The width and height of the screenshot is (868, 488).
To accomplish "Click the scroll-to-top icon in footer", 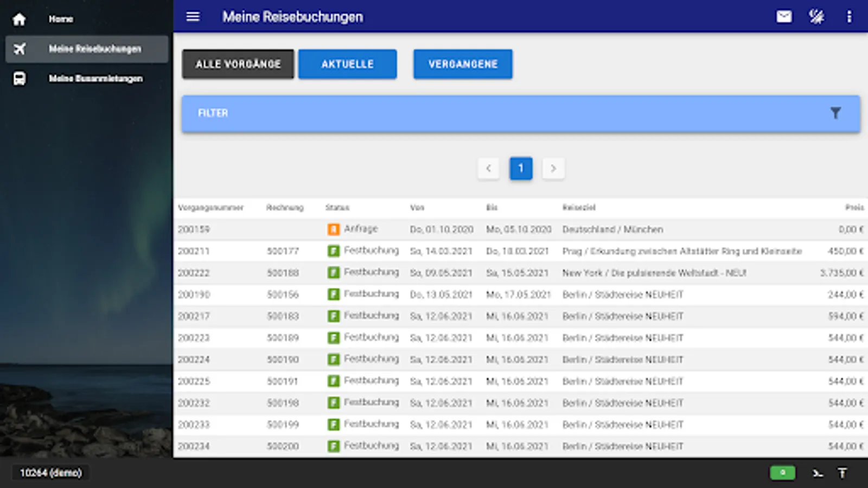I will [843, 473].
